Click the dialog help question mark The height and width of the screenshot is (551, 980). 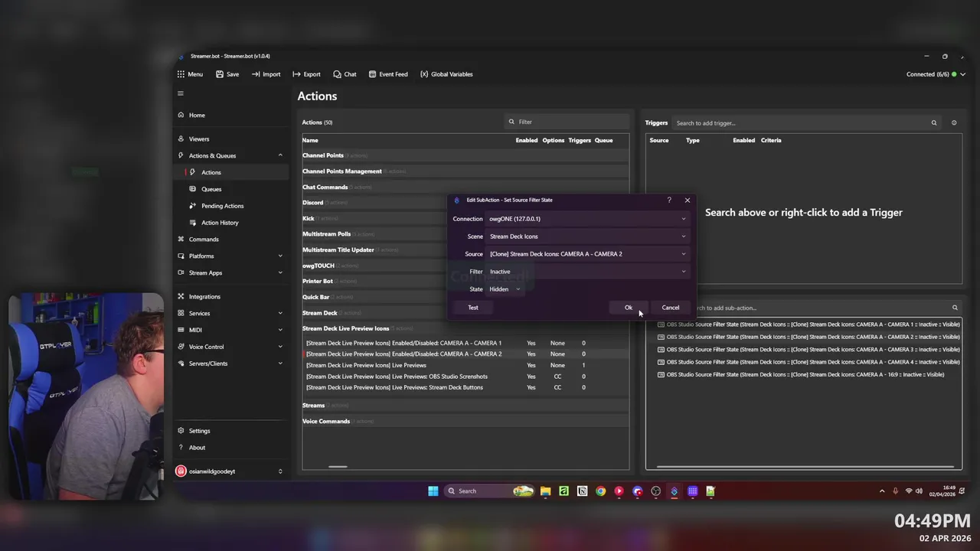tap(669, 200)
